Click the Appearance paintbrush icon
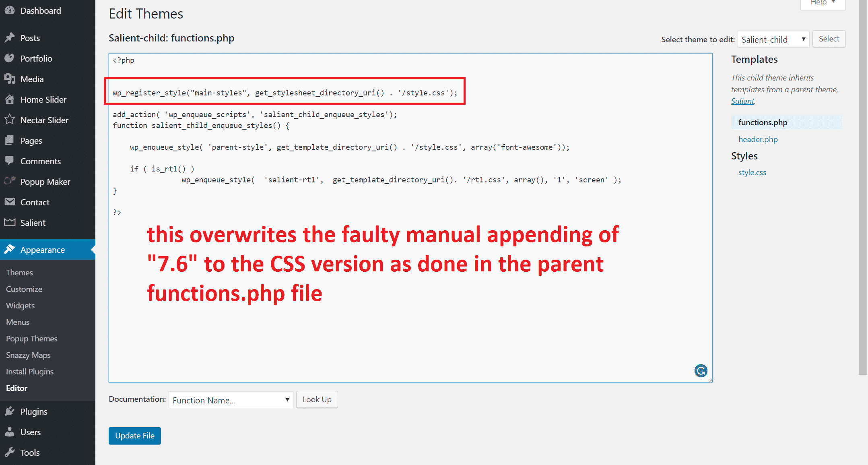Viewport: 868px width, 465px height. [x=10, y=250]
